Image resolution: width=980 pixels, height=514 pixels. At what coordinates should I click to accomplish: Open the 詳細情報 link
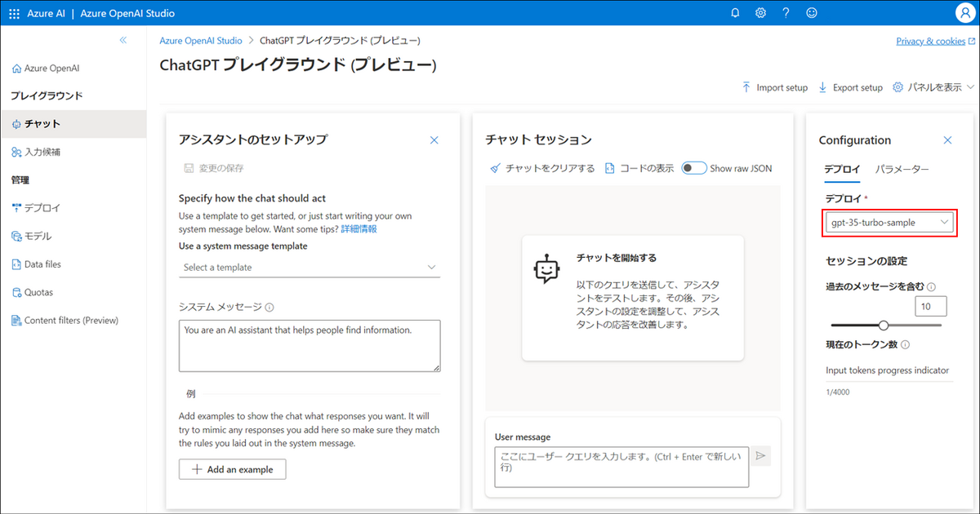click(x=359, y=229)
